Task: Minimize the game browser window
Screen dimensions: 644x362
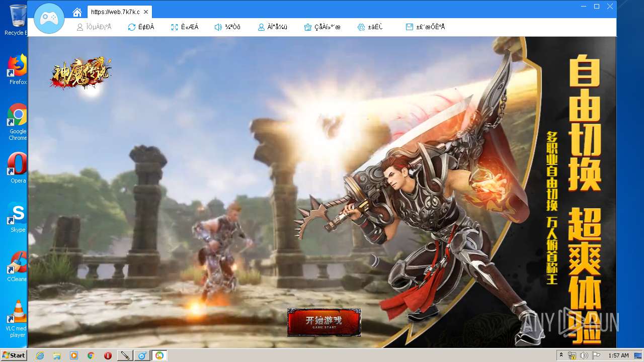Action: tap(584, 7)
